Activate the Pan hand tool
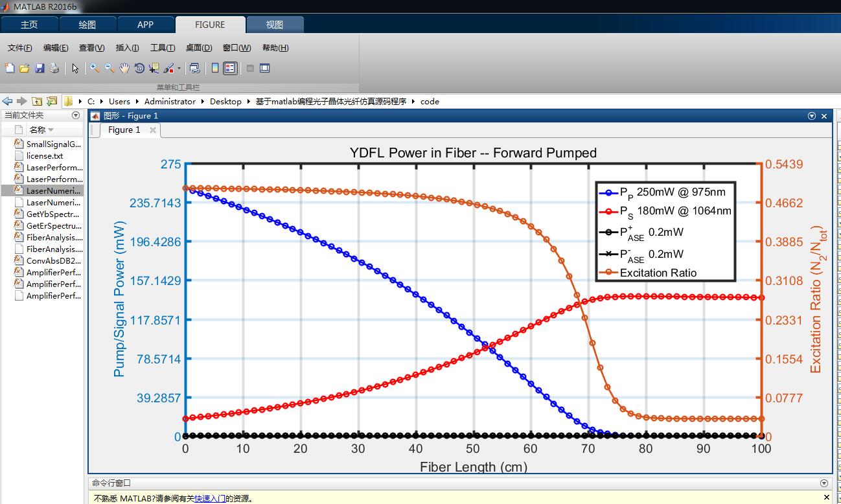This screenshot has height=504, width=841. pos(124,68)
